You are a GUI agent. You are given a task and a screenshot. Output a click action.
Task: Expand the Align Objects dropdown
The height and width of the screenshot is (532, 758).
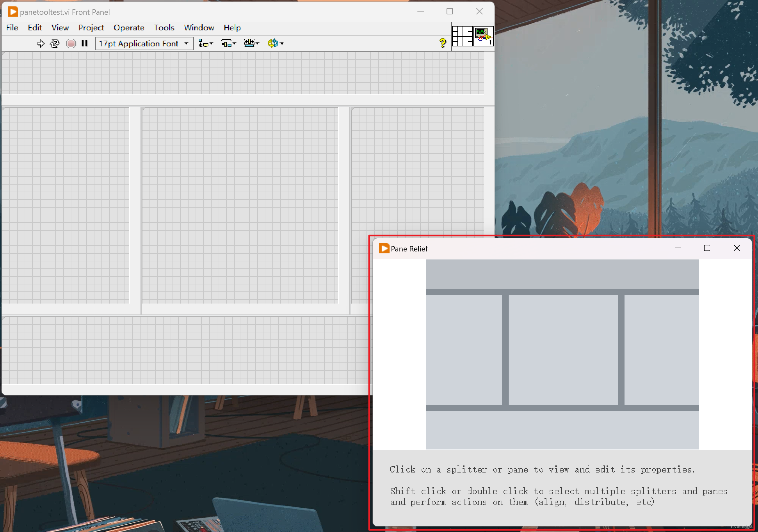[206, 44]
